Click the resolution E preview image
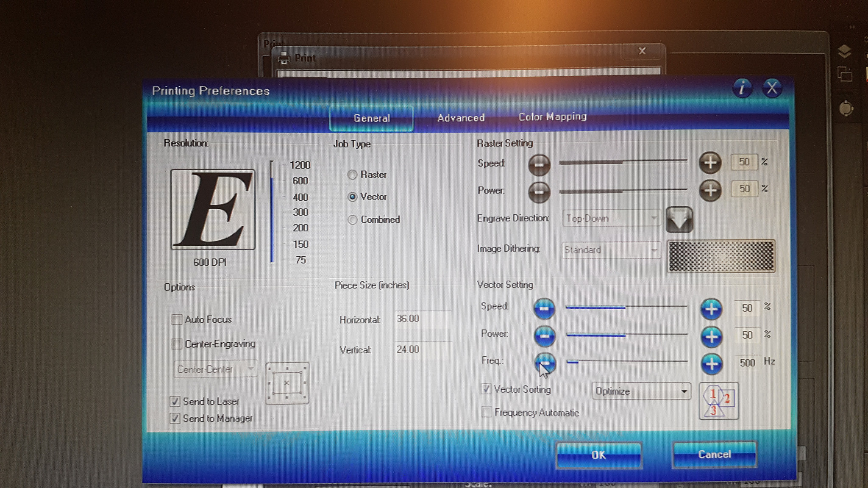This screenshot has width=868, height=488. [x=213, y=209]
